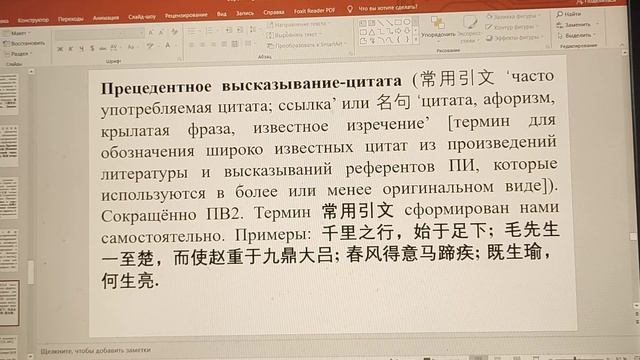Select the highlighted slide thumbnail in panel
Image resolution: width=640 pixels, height=360 pixels.
tap(9, 303)
